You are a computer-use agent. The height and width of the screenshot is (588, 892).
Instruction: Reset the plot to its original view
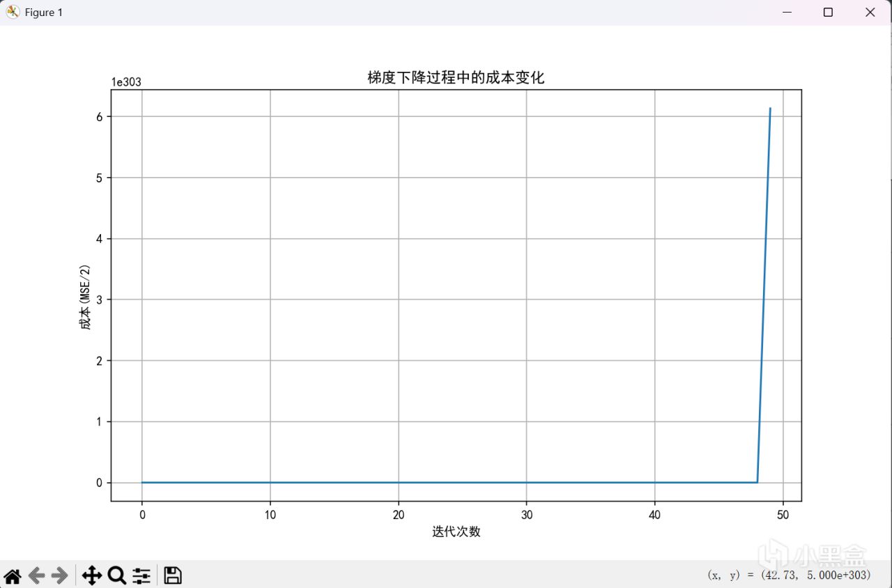click(x=13, y=575)
